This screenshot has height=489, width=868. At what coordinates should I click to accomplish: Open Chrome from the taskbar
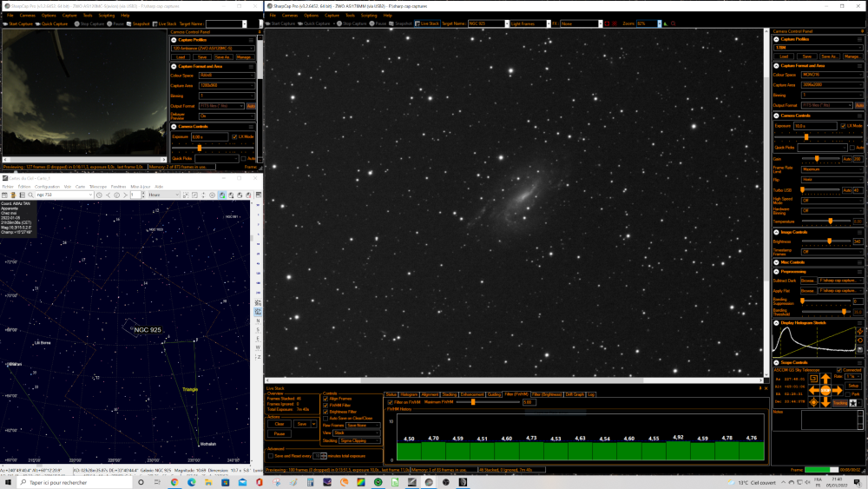174,482
